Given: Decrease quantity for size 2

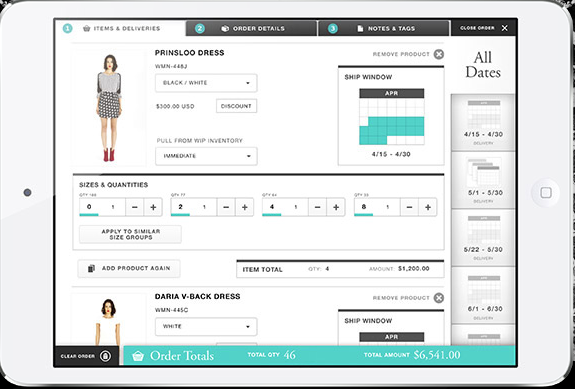Looking at the screenshot, I should tap(226, 207).
